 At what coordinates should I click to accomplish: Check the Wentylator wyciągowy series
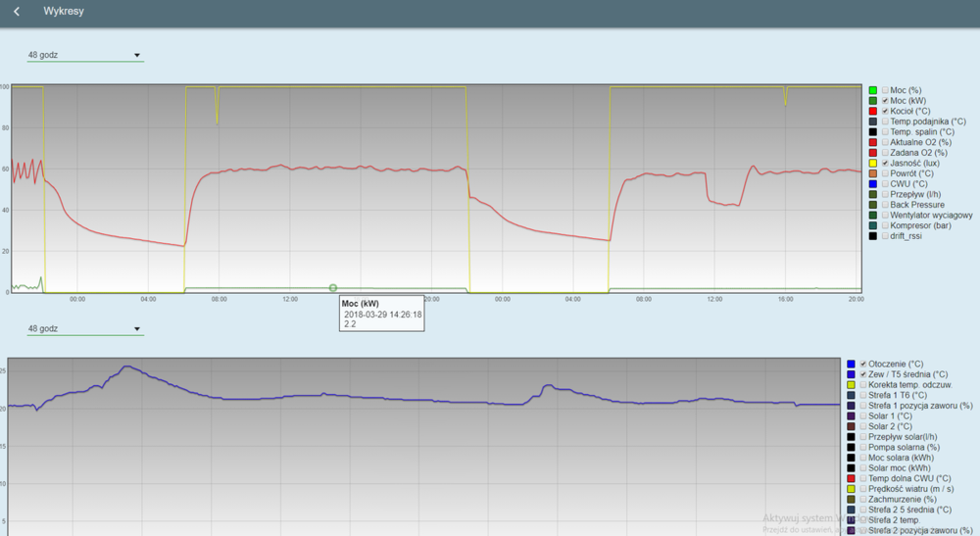[x=886, y=215]
